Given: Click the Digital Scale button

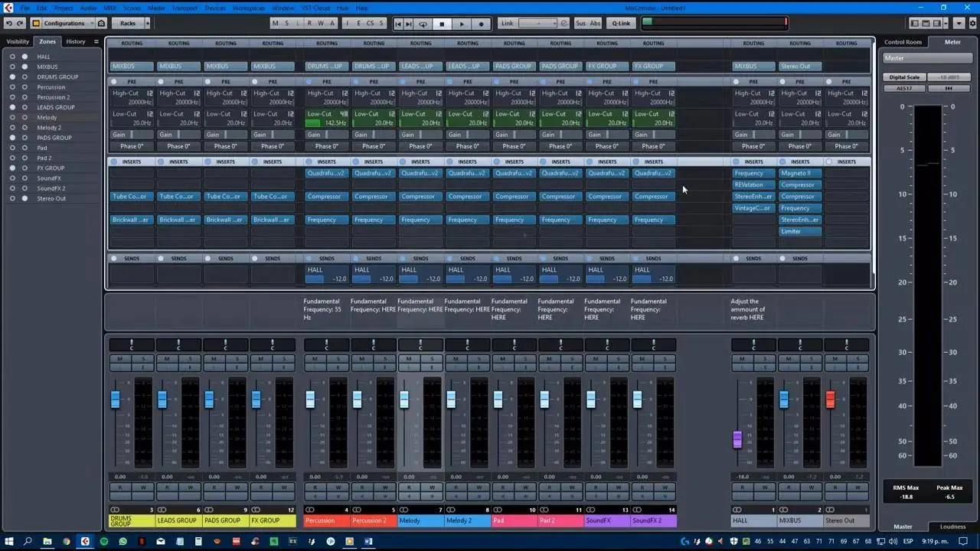Looking at the screenshot, I should (904, 77).
